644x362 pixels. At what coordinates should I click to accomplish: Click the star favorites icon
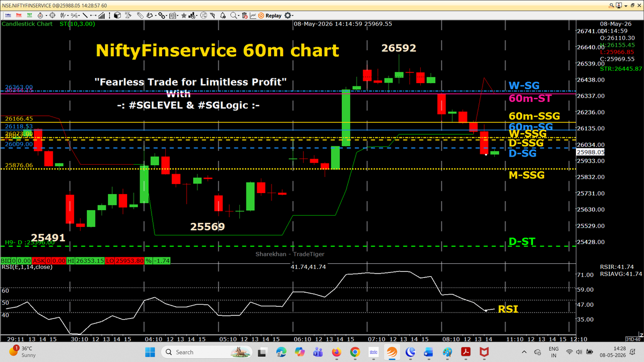point(184,16)
